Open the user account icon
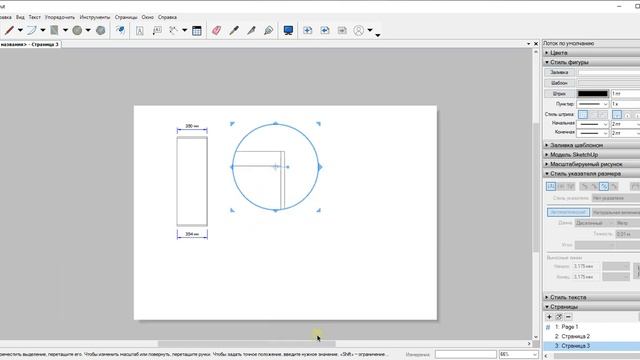Screen dimensions: 640x360 [x=359, y=31]
